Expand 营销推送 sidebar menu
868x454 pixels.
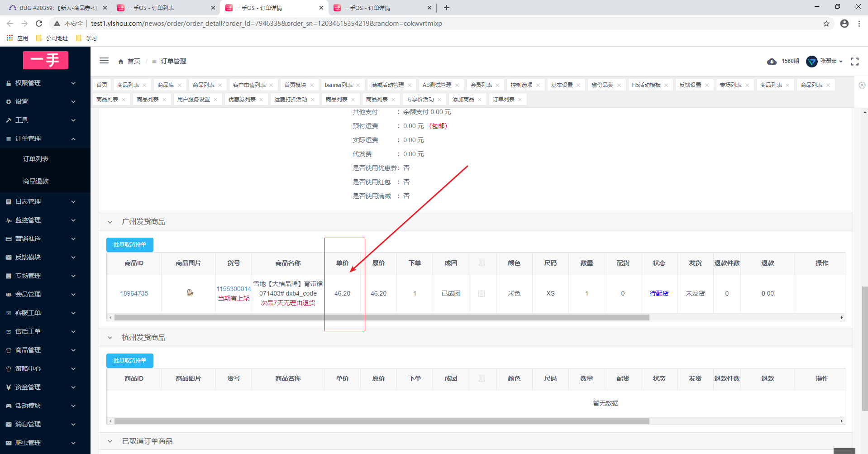pyautogui.click(x=45, y=239)
